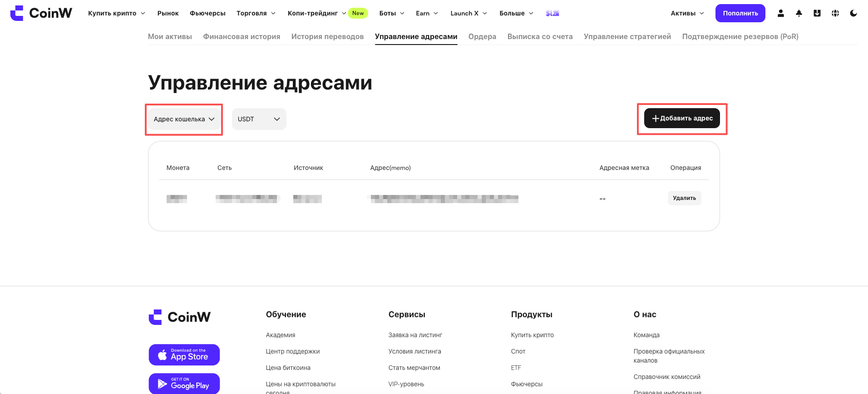Screen dimensions: 868x394
Task: Click Удалить for the saved address
Action: coord(684,198)
